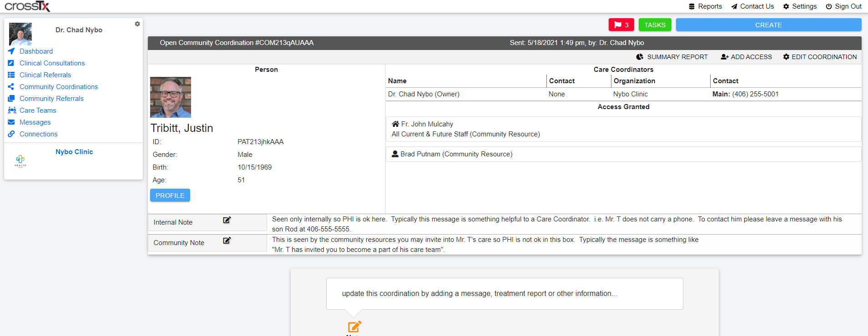Screen dimensions: 868x336
Task: Sign Out of the account
Action: [844, 6]
